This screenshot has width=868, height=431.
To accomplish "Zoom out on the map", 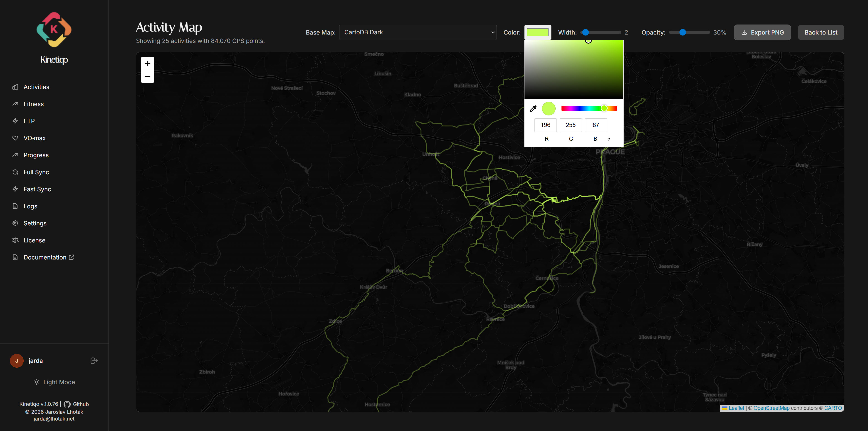I will (148, 77).
